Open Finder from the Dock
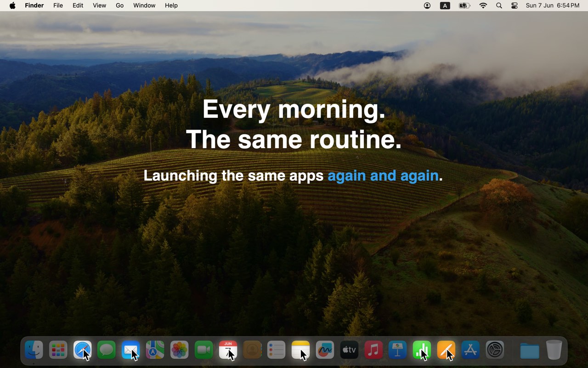Image resolution: width=588 pixels, height=368 pixels. (x=34, y=351)
